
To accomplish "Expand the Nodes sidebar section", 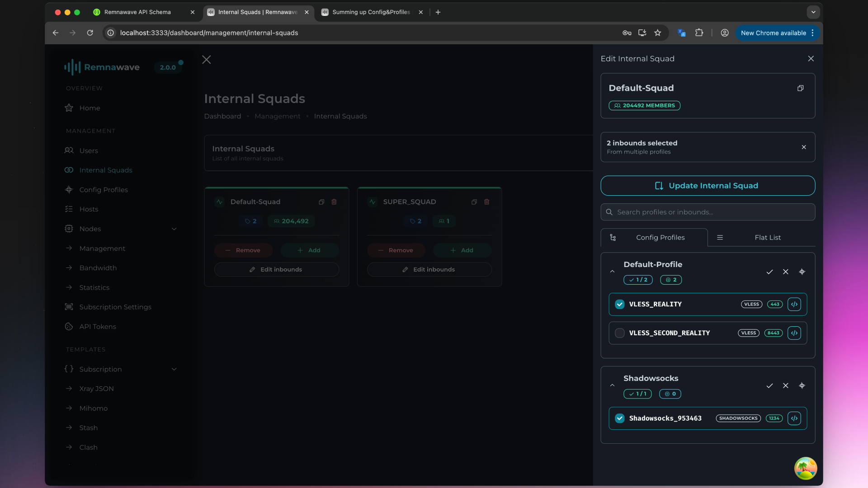I will tap(174, 229).
